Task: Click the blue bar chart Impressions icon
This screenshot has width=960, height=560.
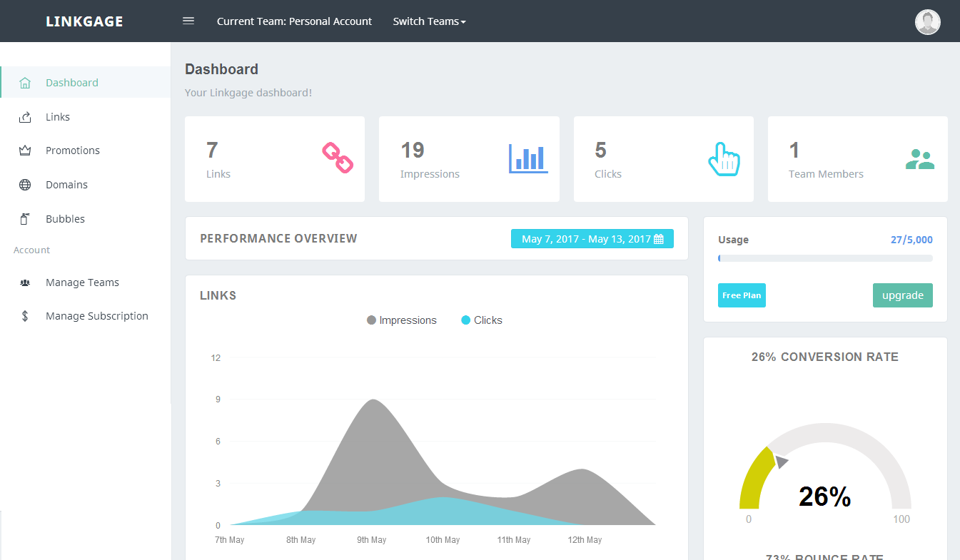Action: pos(528,158)
